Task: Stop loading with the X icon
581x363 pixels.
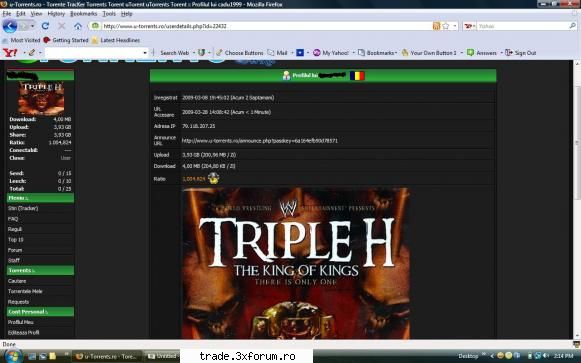Action: [x=62, y=26]
